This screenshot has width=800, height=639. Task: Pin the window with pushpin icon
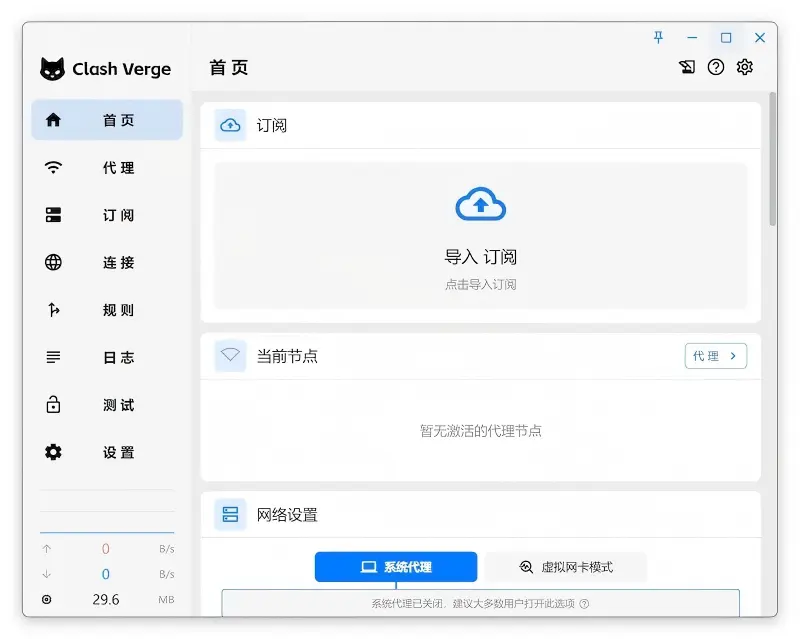(x=658, y=37)
